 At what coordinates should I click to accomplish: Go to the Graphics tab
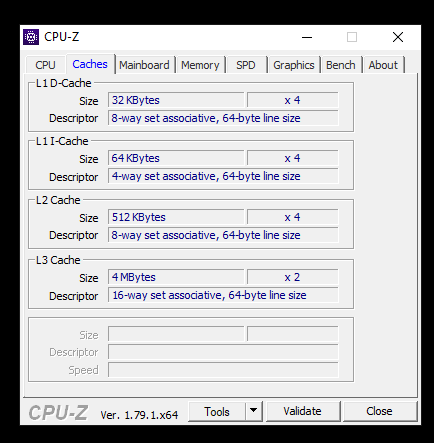pyautogui.click(x=294, y=65)
